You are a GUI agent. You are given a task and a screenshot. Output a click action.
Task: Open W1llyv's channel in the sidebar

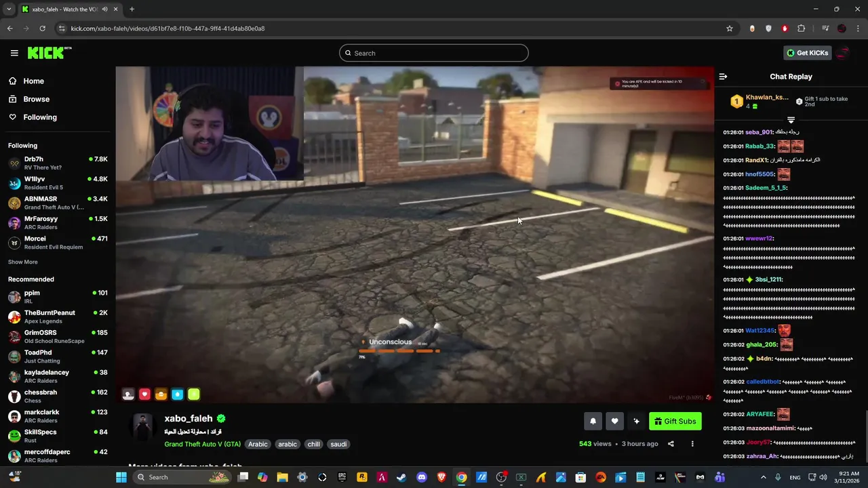point(58,183)
